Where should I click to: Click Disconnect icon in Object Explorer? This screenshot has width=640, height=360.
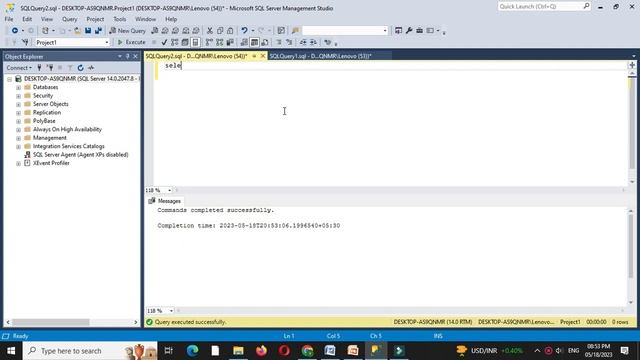[50, 68]
